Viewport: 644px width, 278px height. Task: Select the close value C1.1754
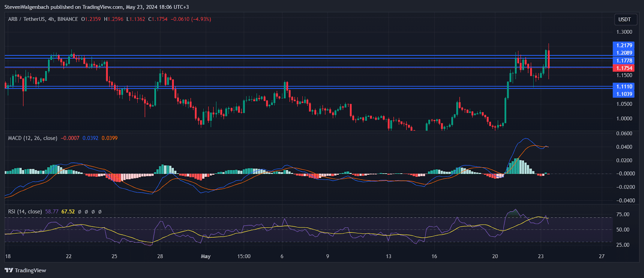pos(158,19)
